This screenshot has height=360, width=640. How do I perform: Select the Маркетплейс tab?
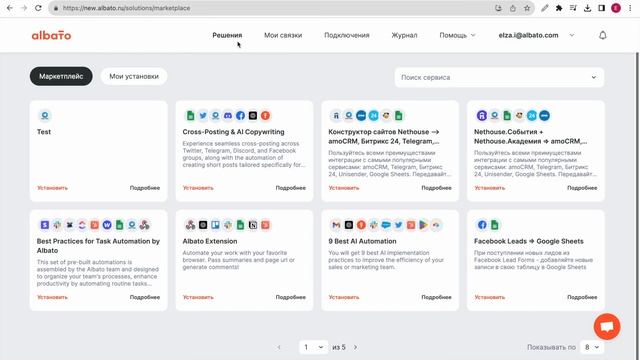pyautogui.click(x=61, y=76)
